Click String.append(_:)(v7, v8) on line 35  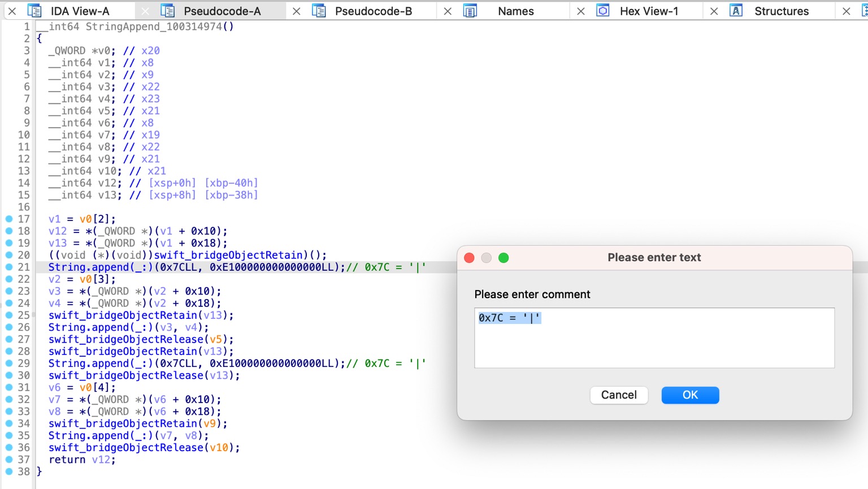[x=128, y=435]
